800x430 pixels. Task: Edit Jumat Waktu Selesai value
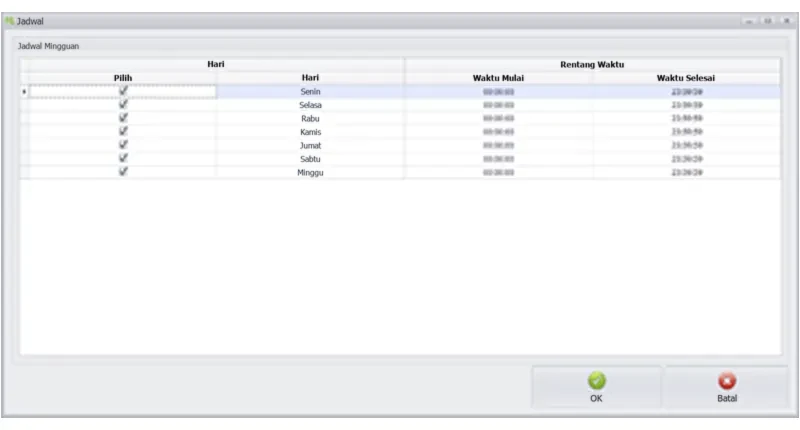tap(686, 145)
